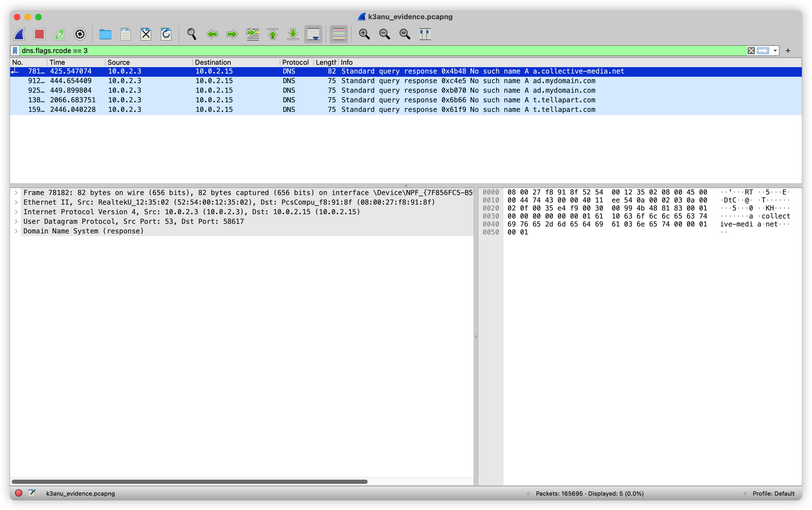Sort packets by Source column
The image size is (812, 510).
click(x=149, y=62)
